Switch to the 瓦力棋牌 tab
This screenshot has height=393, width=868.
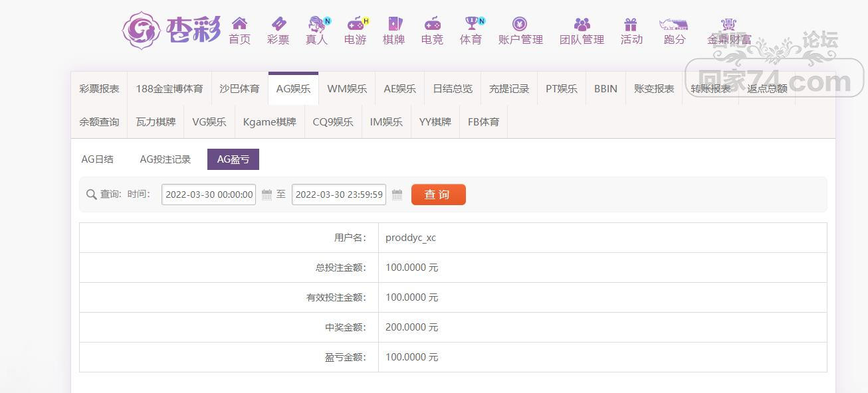tap(156, 121)
